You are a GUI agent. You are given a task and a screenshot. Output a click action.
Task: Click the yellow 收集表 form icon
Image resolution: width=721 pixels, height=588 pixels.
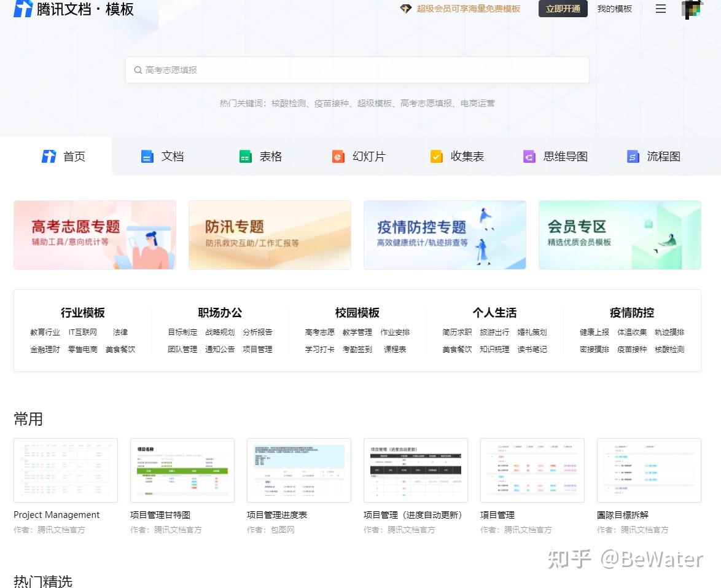(x=437, y=157)
